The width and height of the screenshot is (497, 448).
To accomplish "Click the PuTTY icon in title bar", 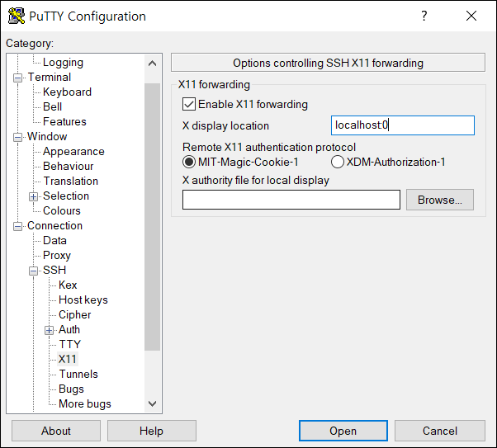I will pyautogui.click(x=17, y=16).
